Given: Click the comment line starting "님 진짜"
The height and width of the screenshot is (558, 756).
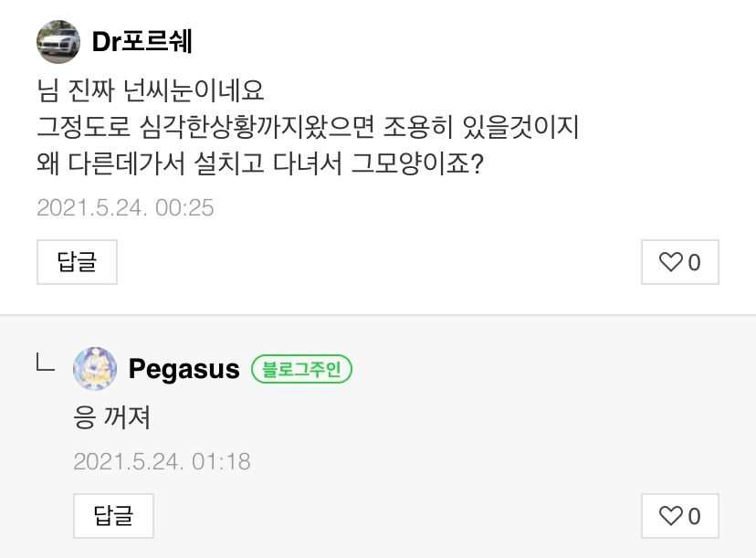Looking at the screenshot, I should pos(151,91).
